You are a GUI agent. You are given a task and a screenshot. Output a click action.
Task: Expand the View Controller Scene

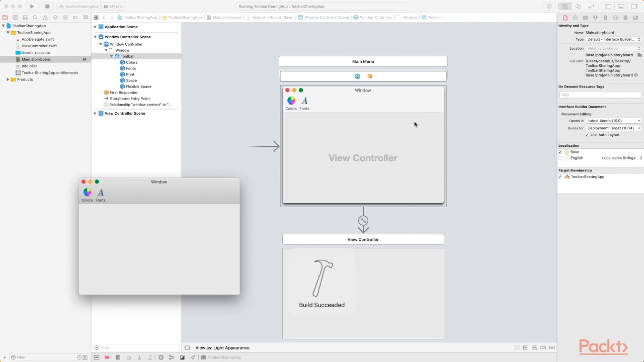[95, 113]
